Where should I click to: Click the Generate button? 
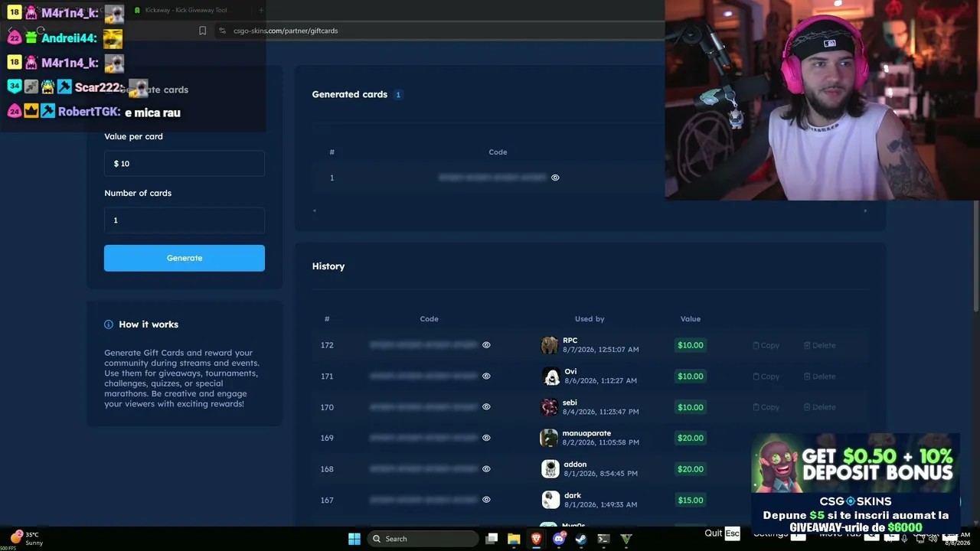tap(185, 258)
